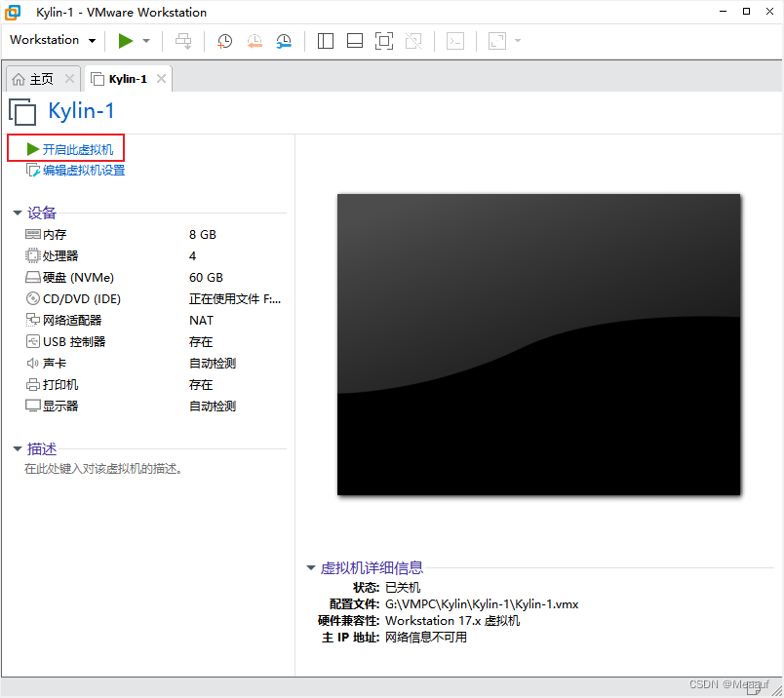Viewport: 784px width, 698px height.
Task: Toggle the thumbnail bar view icon
Action: pyautogui.click(x=355, y=41)
